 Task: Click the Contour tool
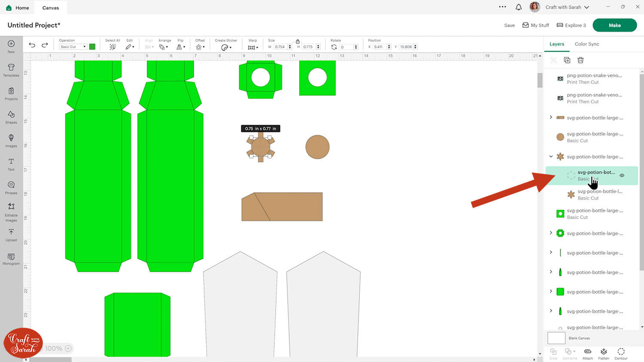tap(621, 353)
